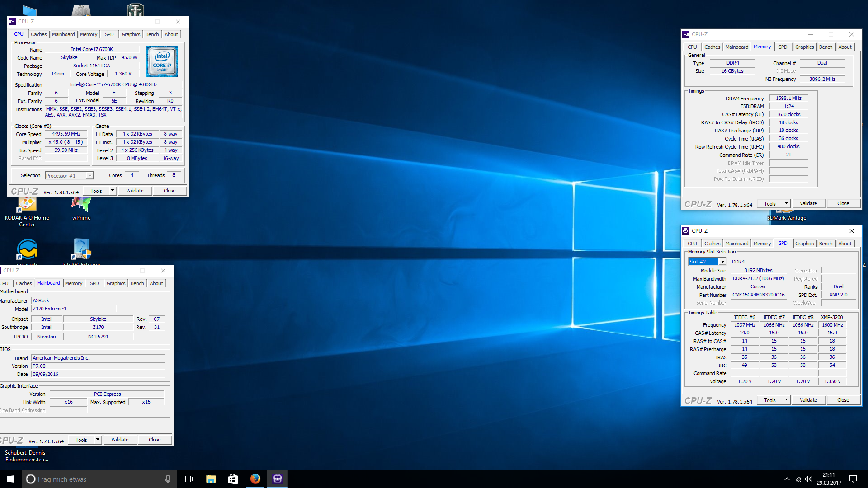Open Graphics tab in the Mainboard window
This screenshot has height=488, width=868.
[x=116, y=283]
